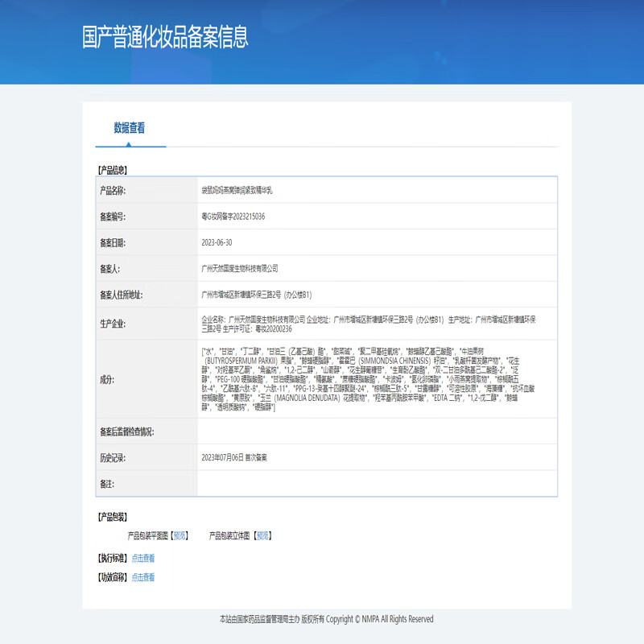Click 预览 link next to 产品包装平面图
This screenshot has height=644, width=644.
(180, 535)
